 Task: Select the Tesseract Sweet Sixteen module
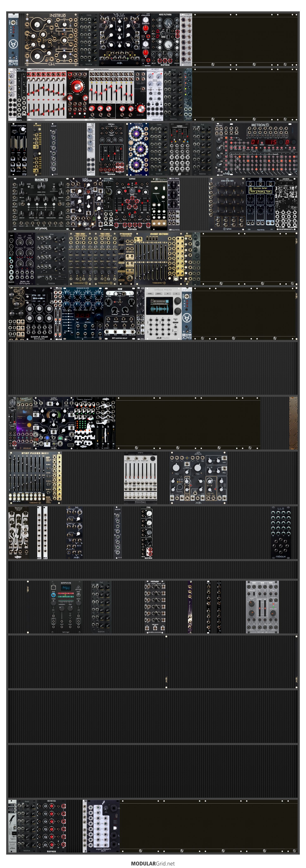point(159,259)
